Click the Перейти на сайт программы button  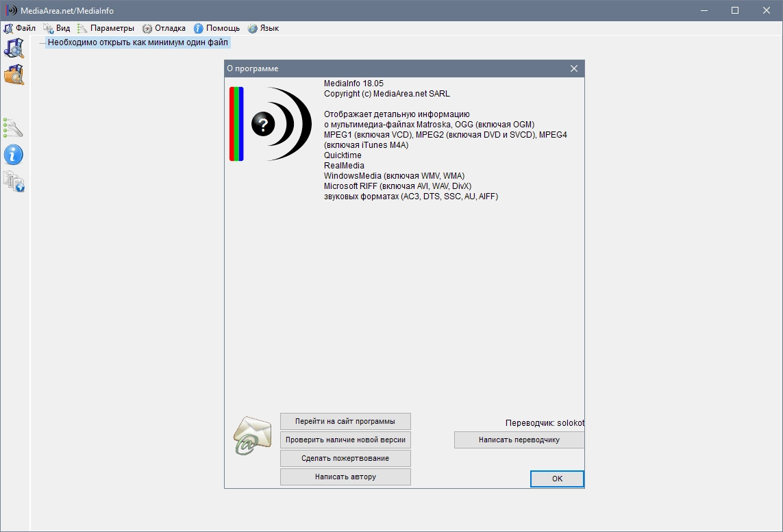345,421
